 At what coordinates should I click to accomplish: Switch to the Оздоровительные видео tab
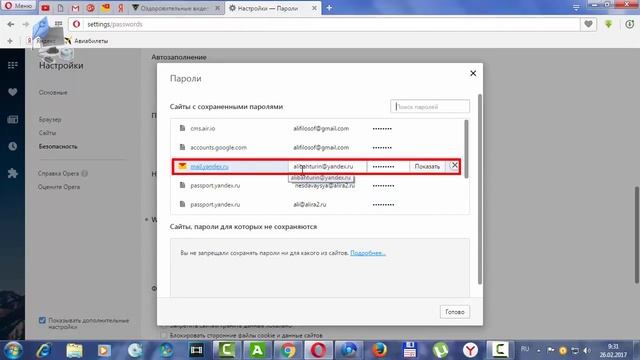[177, 8]
